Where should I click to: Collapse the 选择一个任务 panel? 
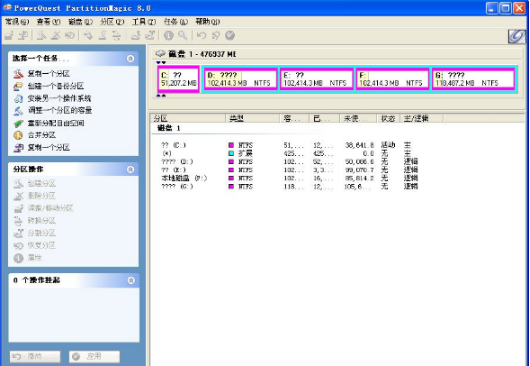(x=130, y=58)
